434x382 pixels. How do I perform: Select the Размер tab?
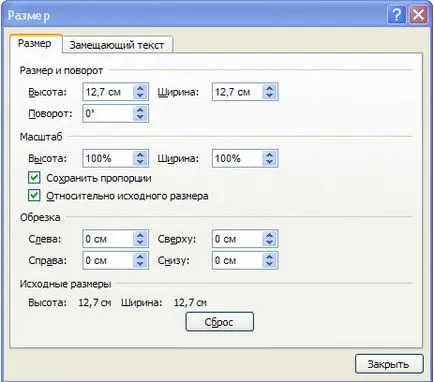(x=35, y=43)
